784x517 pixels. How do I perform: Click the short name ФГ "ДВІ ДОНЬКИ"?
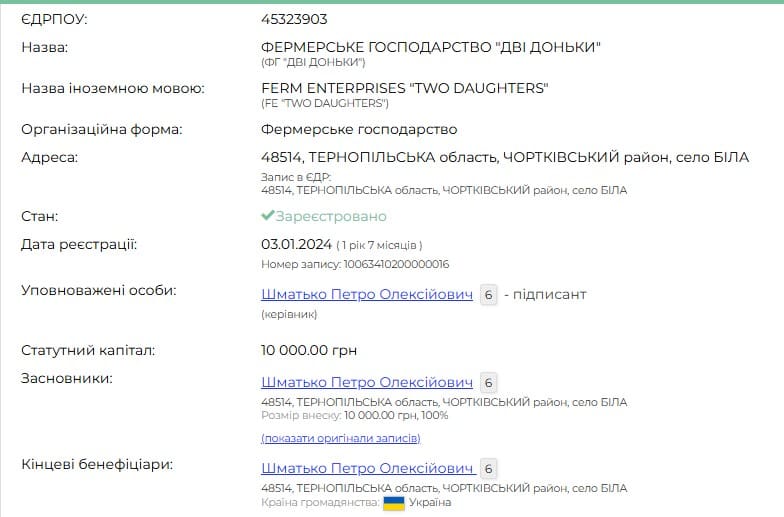coord(313,62)
